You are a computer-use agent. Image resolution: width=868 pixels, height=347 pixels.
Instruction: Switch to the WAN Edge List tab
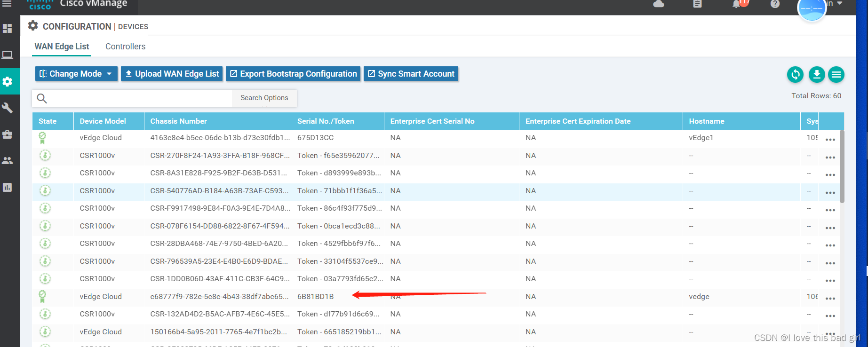click(x=62, y=47)
